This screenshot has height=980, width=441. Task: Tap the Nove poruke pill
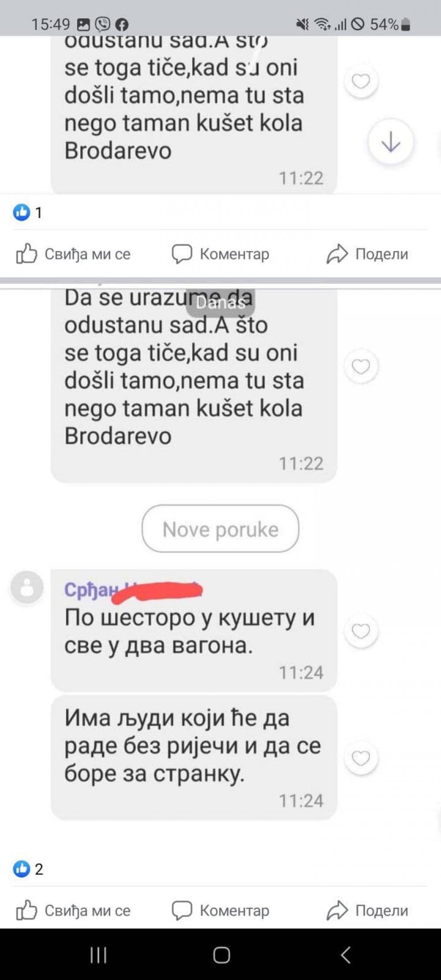(220, 529)
